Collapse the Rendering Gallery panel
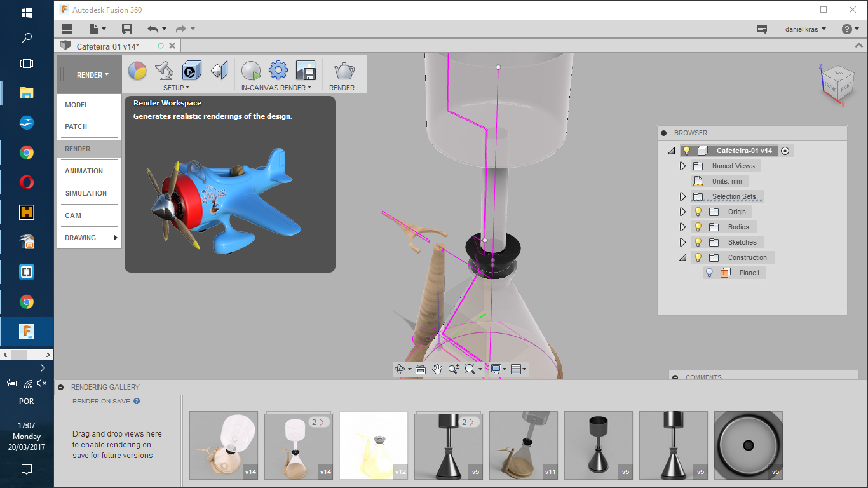 pos(61,387)
